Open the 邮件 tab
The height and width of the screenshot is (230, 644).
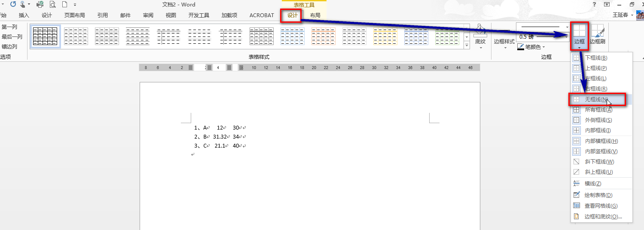[125, 15]
